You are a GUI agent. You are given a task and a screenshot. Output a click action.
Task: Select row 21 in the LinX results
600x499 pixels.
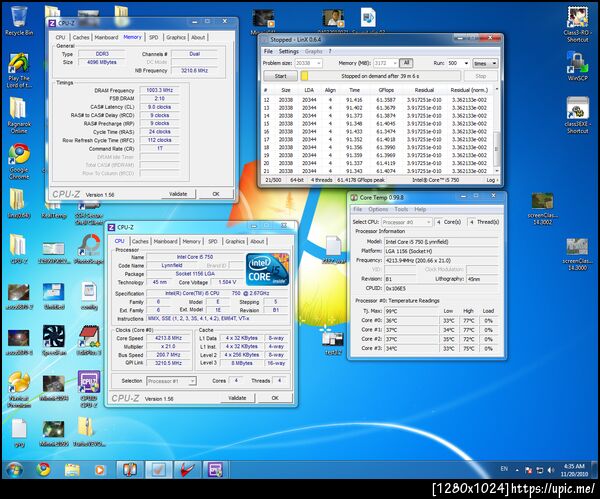point(378,171)
